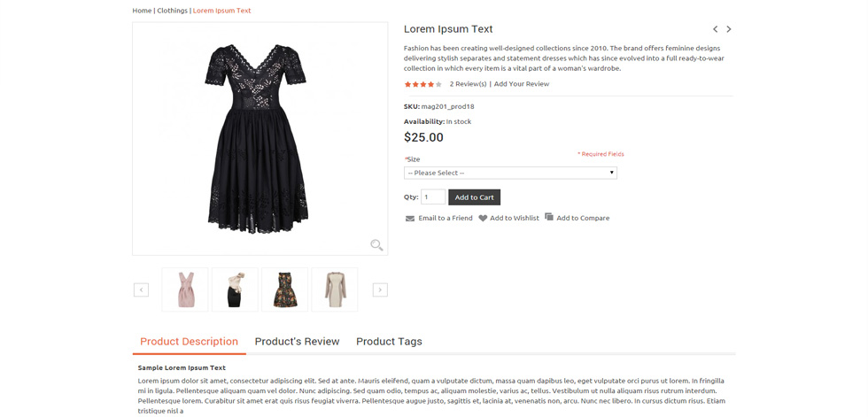868x417 pixels.
Task: Go to Clothings breadcrumb
Action: pos(172,11)
